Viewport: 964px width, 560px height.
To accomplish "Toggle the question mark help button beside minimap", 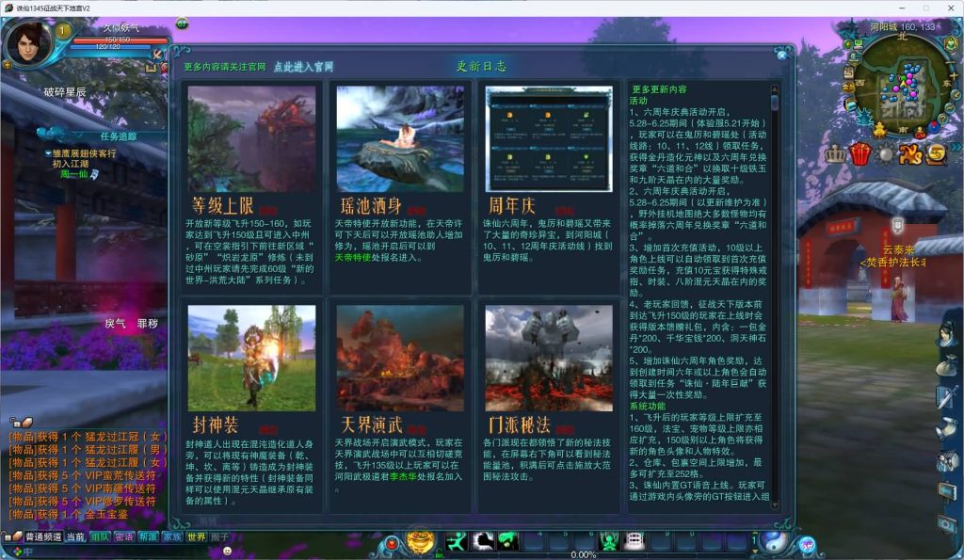I will pyautogui.click(x=941, y=118).
